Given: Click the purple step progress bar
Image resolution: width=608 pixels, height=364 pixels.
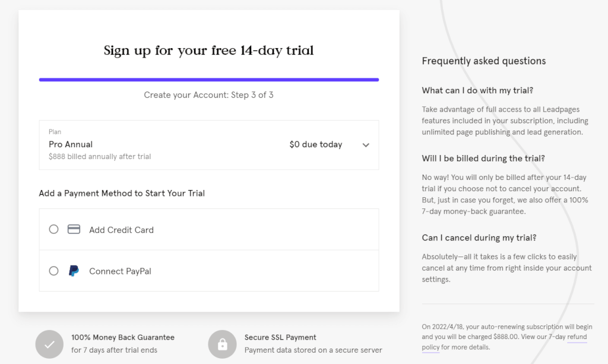Looking at the screenshot, I should pyautogui.click(x=209, y=80).
